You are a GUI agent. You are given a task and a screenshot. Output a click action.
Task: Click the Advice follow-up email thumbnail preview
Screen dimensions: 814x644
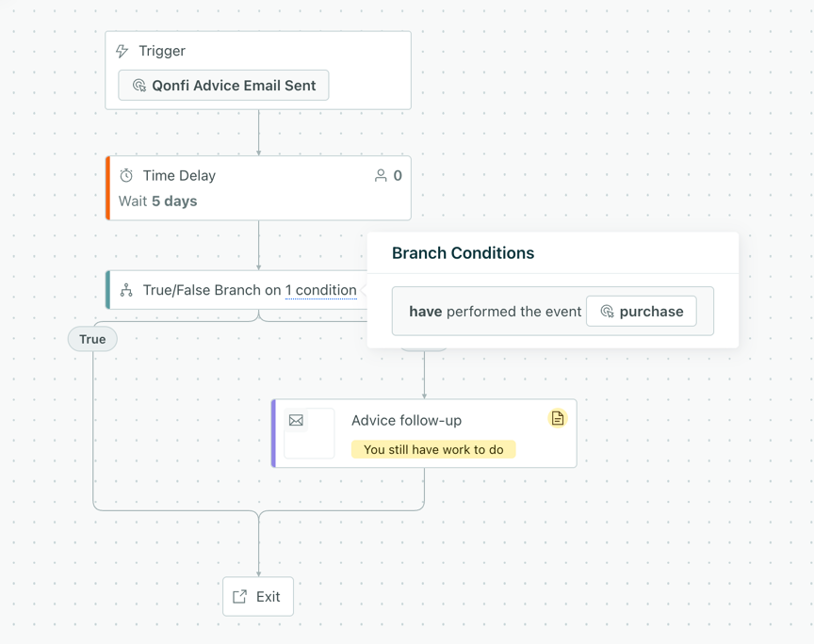point(309,433)
